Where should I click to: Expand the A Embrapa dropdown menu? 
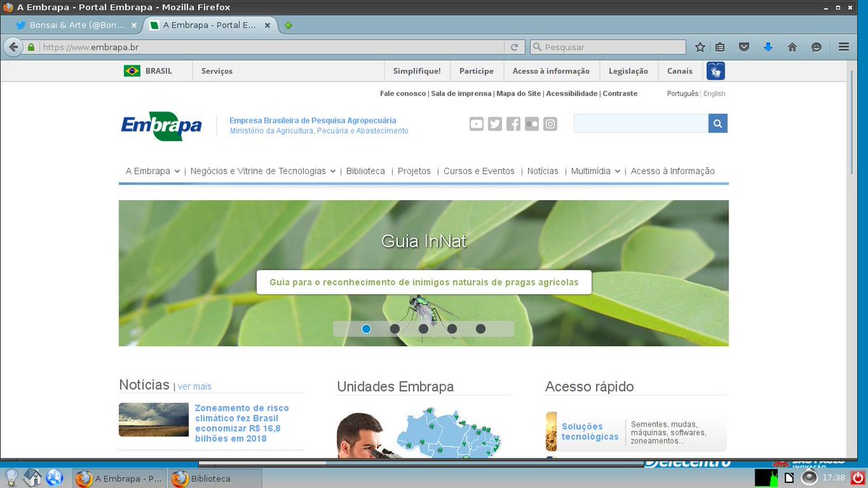(153, 171)
